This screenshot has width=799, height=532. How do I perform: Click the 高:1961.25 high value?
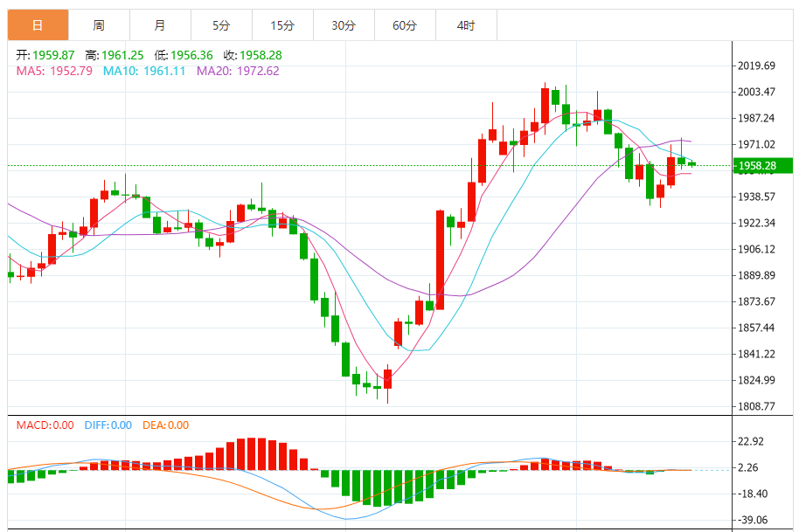115,55
